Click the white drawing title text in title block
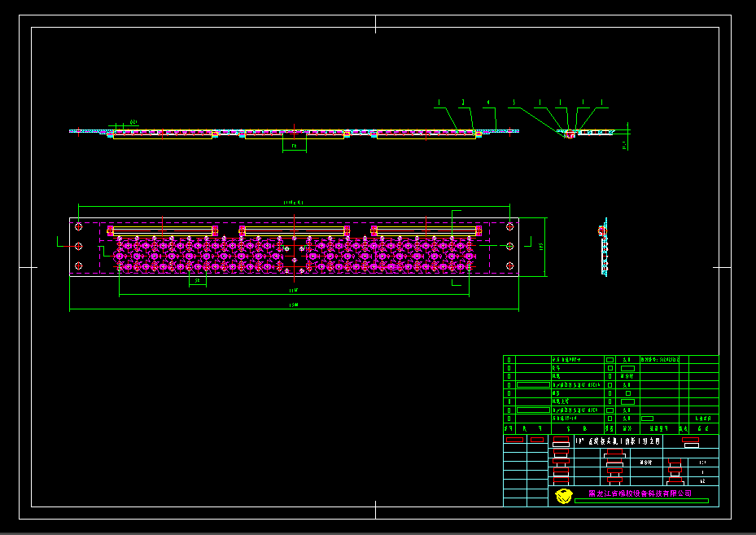Viewport: 756px width, 535px height. pyautogui.click(x=618, y=441)
